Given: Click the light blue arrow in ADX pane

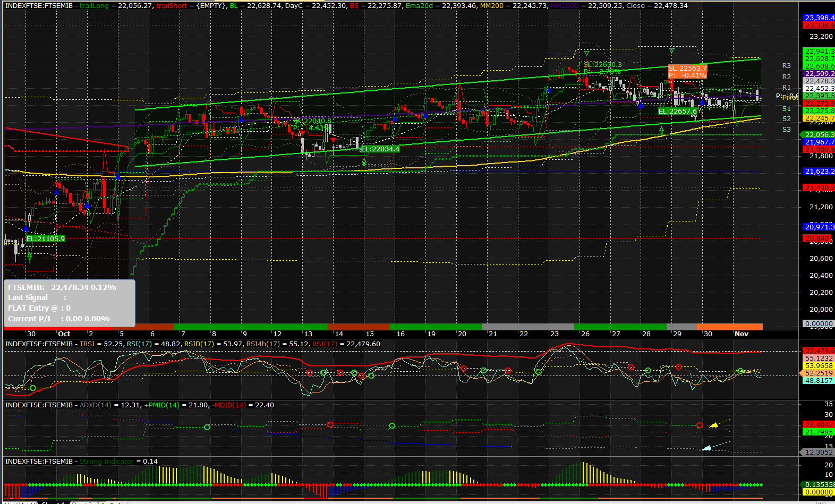Looking at the screenshot, I should point(706,448).
